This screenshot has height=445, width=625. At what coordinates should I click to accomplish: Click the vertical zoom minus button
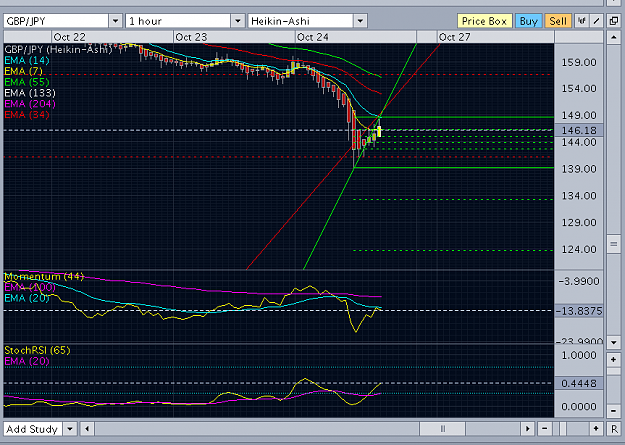point(614,411)
